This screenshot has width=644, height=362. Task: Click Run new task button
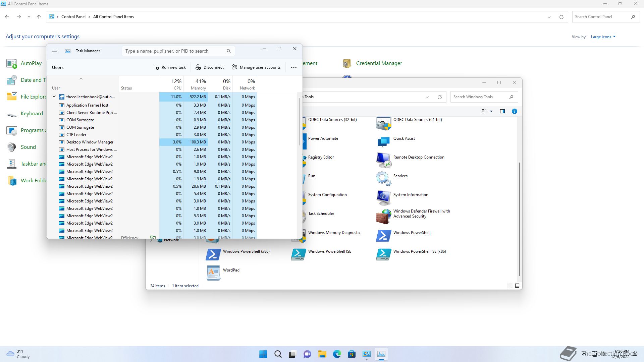coord(170,67)
